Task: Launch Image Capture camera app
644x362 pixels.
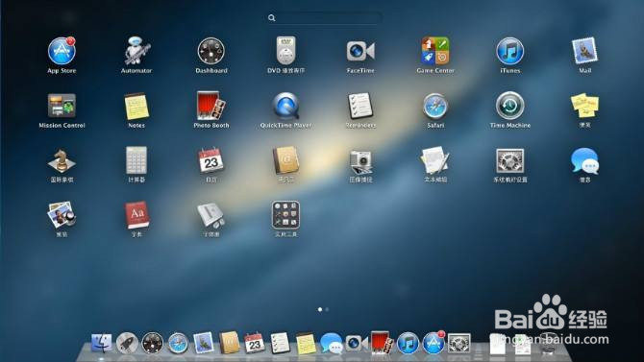Action: tap(360, 161)
